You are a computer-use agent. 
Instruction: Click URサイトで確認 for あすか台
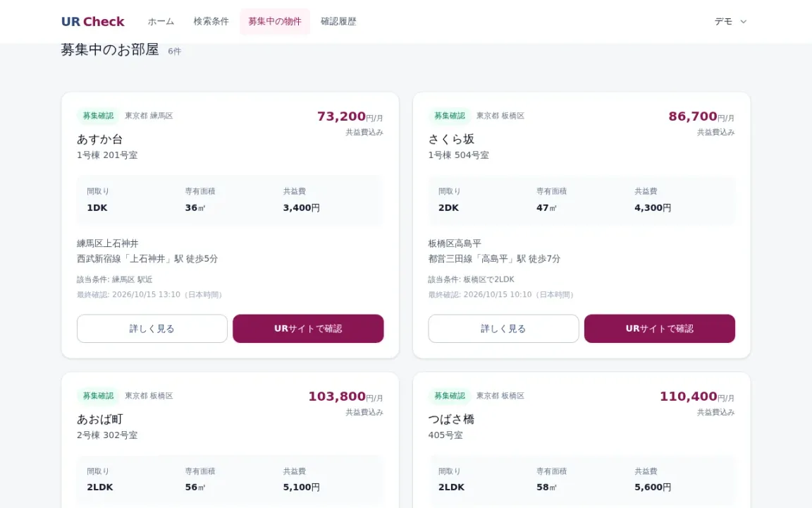click(x=308, y=328)
